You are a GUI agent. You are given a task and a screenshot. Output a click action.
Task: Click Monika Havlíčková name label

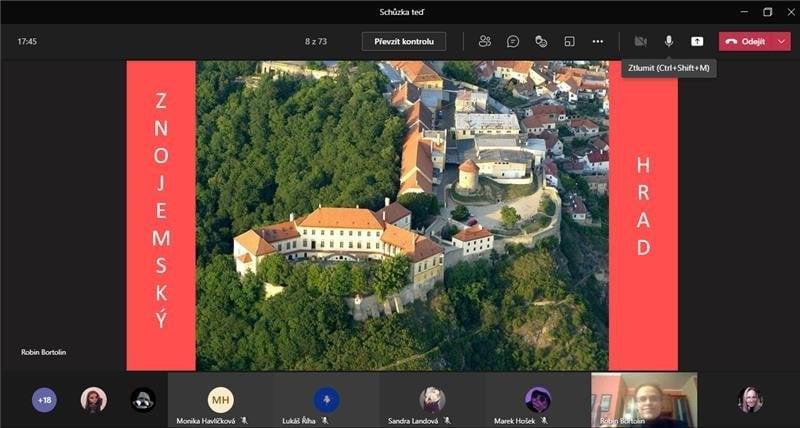point(206,421)
